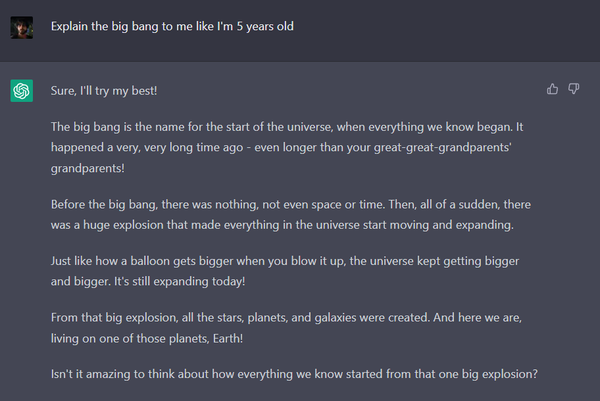The image size is (600, 401).
Task: Click the thumbs down feedback icon
Action: [574, 89]
